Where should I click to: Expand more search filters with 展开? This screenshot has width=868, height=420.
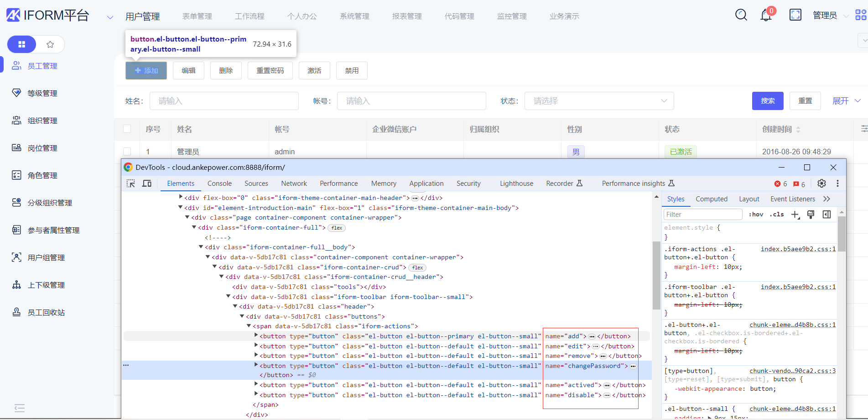pyautogui.click(x=846, y=101)
